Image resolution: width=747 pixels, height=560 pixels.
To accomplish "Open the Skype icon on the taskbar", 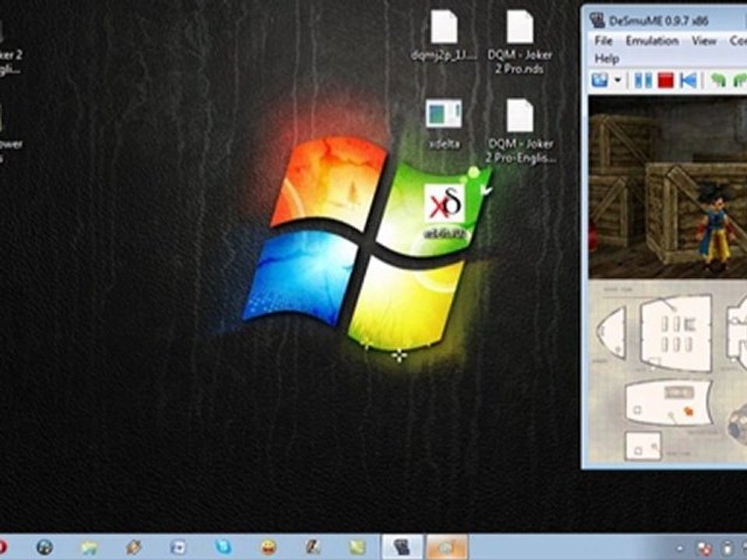I will (x=223, y=547).
